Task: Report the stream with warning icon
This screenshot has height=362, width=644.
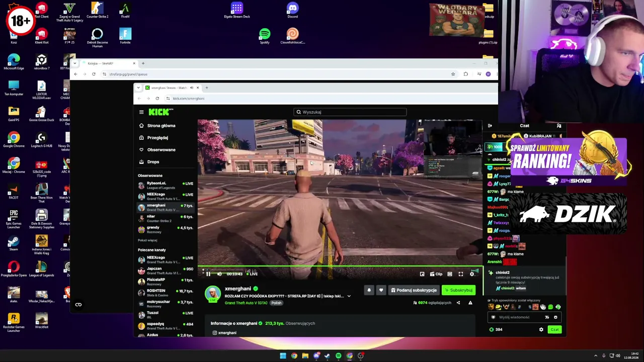Action: [x=470, y=303]
